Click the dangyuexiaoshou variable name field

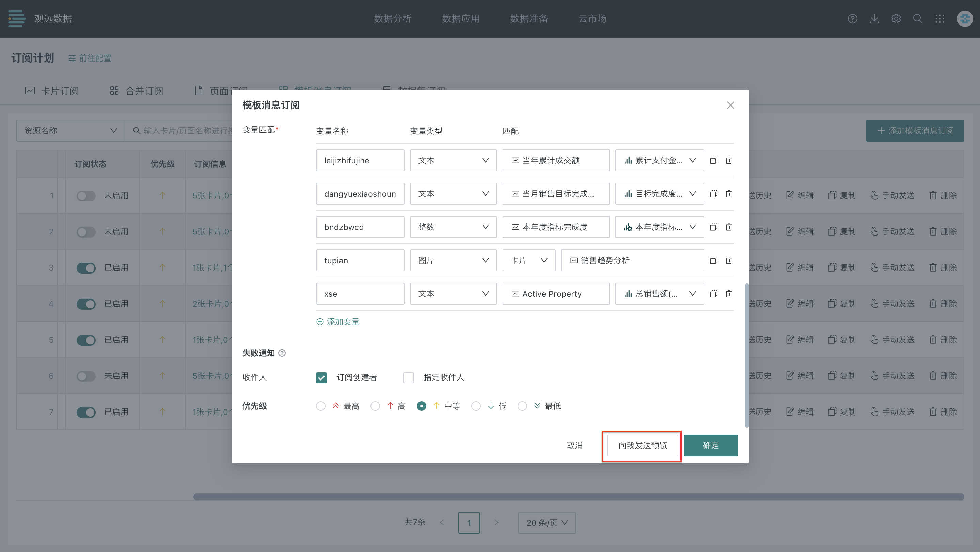click(x=360, y=194)
